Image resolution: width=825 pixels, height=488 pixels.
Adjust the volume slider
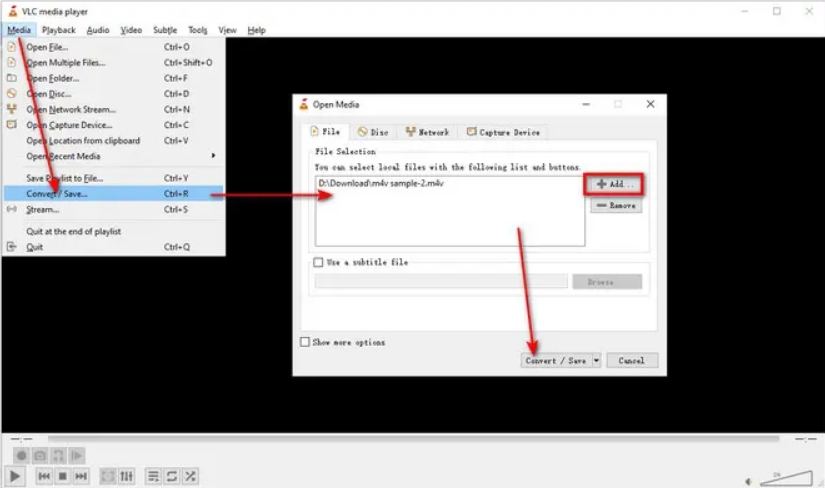pyautogui.click(x=786, y=478)
